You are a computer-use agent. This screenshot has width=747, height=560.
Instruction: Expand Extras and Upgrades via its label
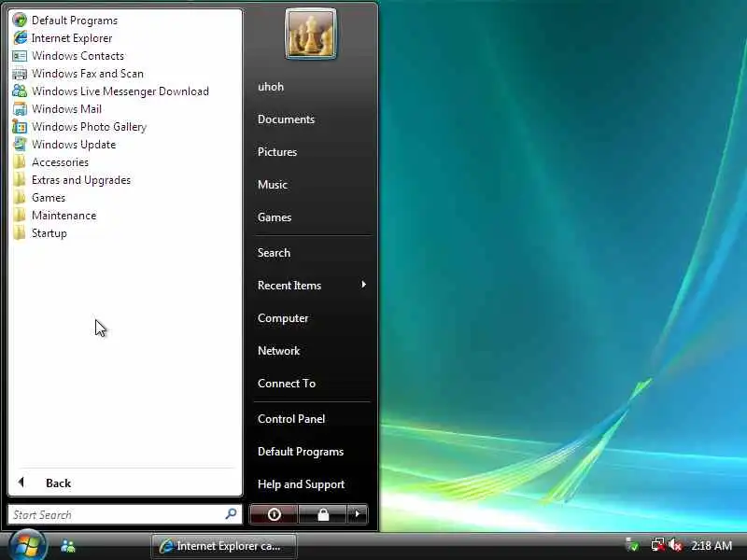pos(81,180)
